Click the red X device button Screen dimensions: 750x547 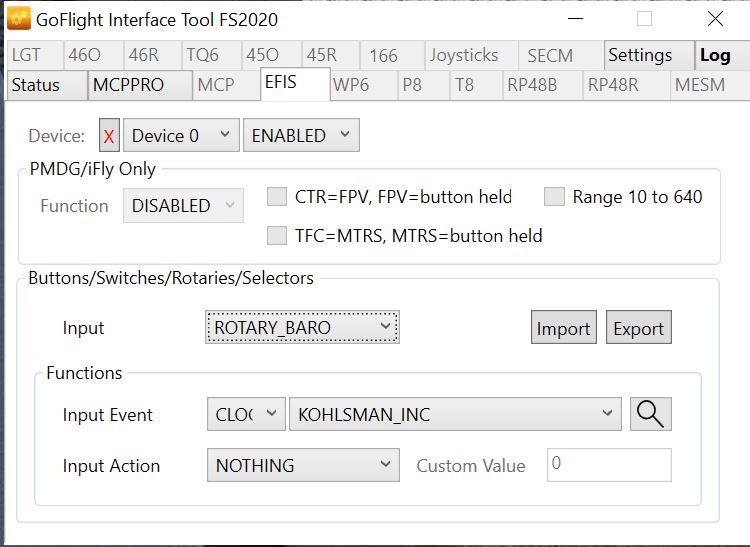(109, 136)
